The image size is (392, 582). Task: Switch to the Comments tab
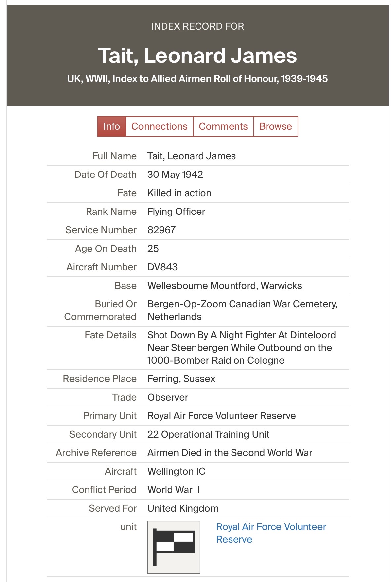223,126
